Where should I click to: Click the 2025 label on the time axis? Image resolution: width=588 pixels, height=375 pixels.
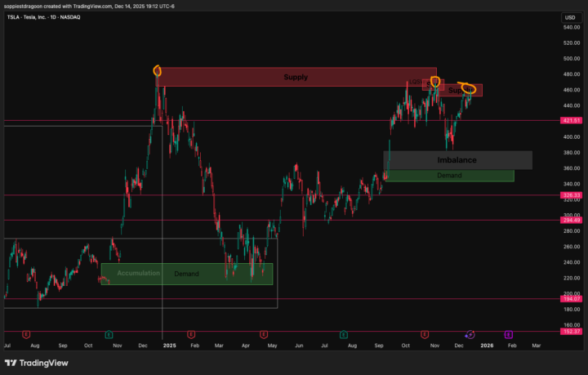[x=170, y=346]
